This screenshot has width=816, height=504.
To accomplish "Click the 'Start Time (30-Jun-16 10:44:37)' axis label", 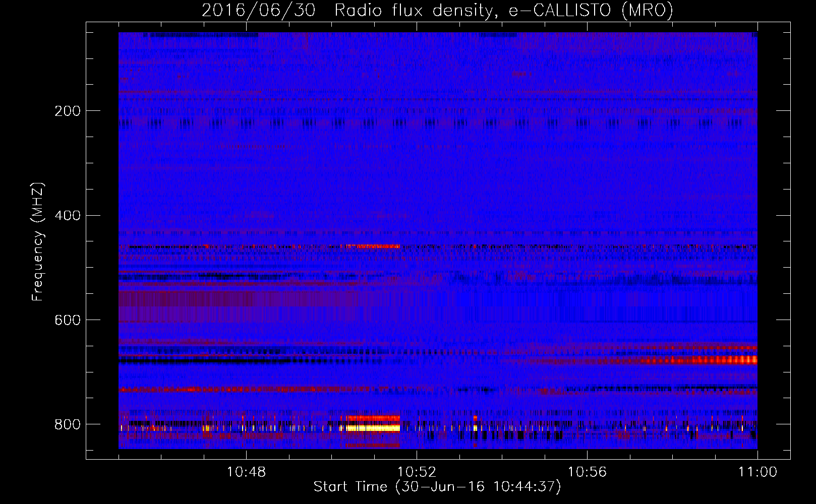I will click(437, 487).
